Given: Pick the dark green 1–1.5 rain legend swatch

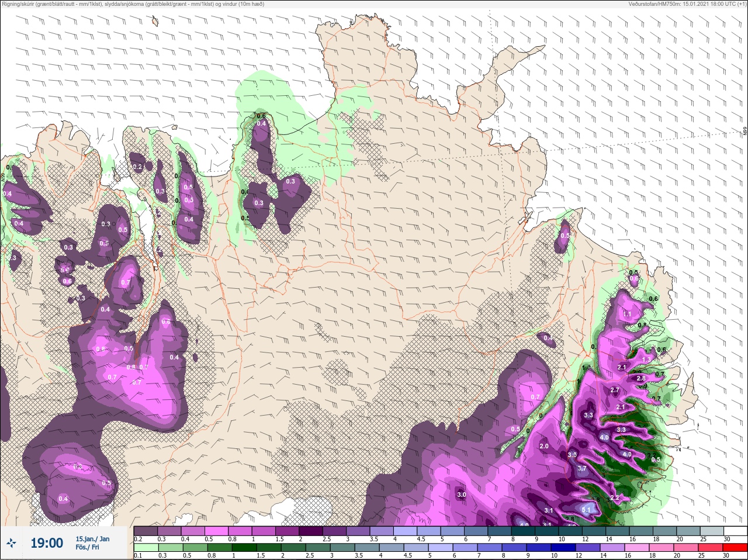Looking at the screenshot, I should pos(244,547).
